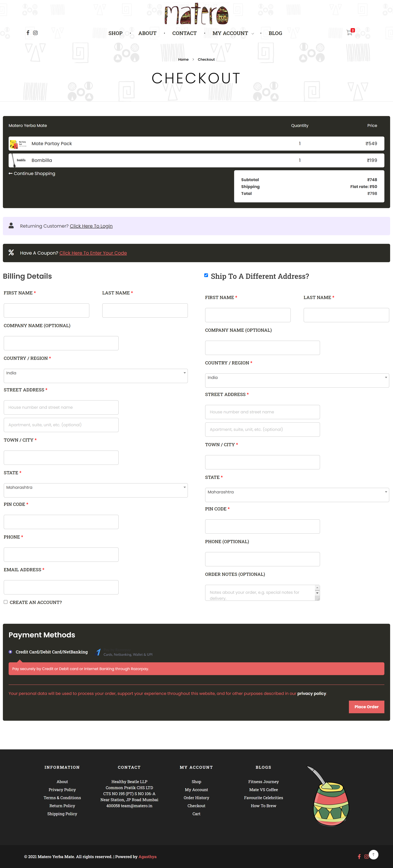Open the shopping cart icon
The width and height of the screenshot is (393, 868).
tap(349, 33)
